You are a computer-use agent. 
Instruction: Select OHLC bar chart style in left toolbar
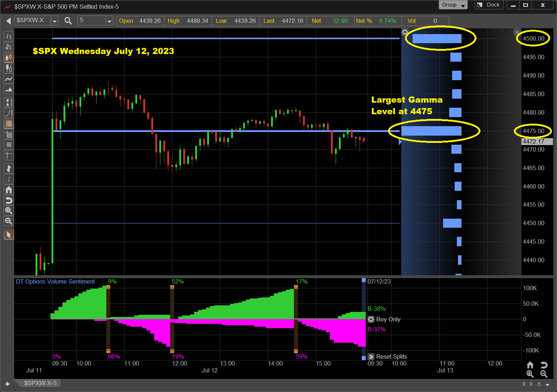(9, 37)
